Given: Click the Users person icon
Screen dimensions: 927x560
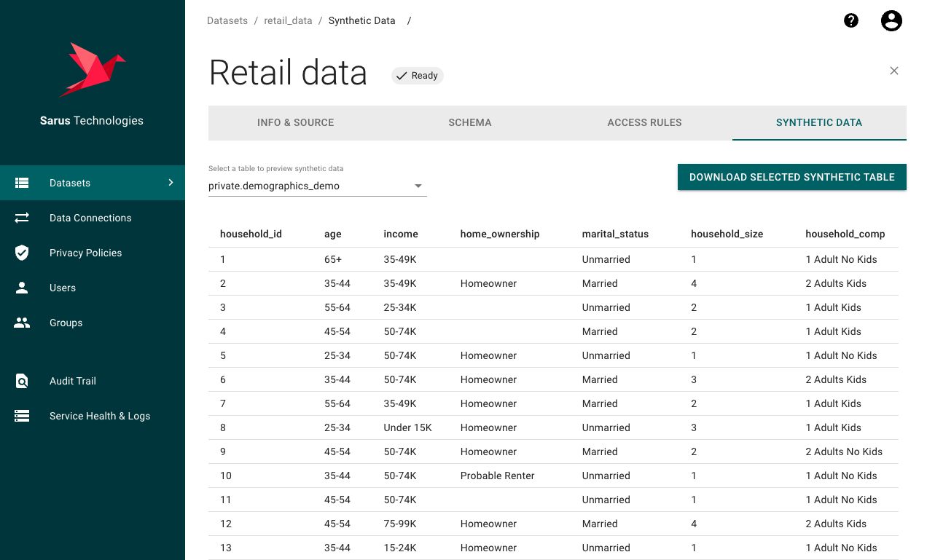Looking at the screenshot, I should coord(22,288).
